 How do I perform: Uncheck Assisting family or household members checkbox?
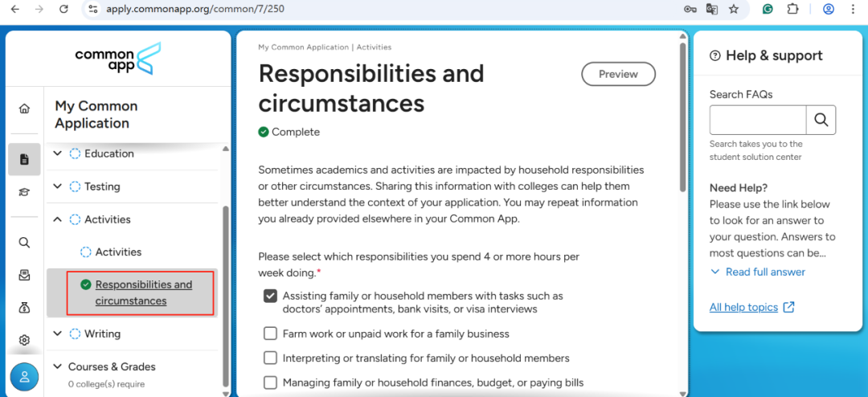point(270,297)
